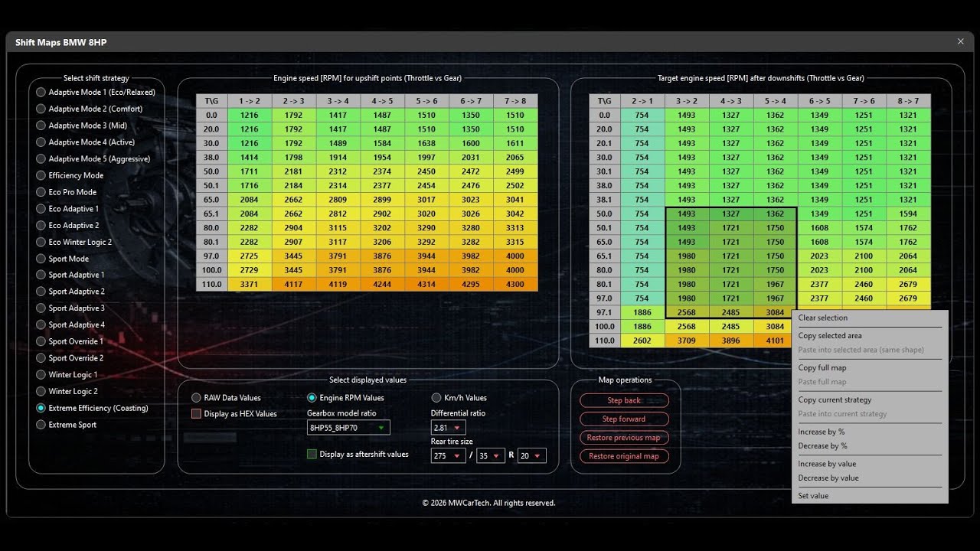
Task: Select Eco Pro Mode strategy
Action: click(66, 192)
